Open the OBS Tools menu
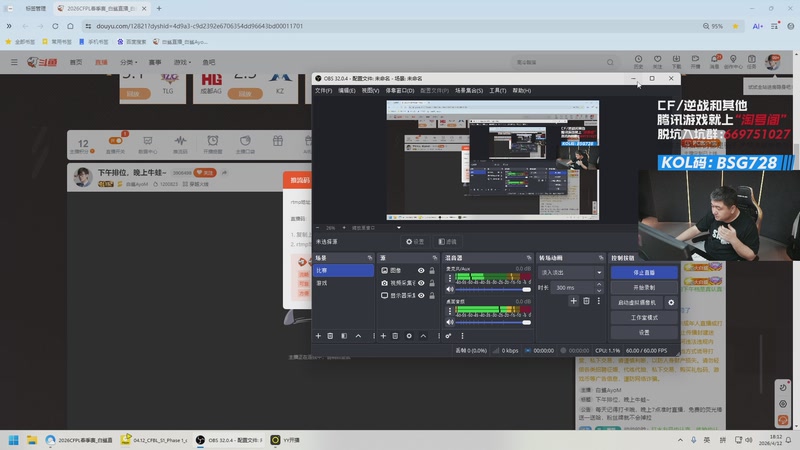800x450 pixels. (497, 90)
